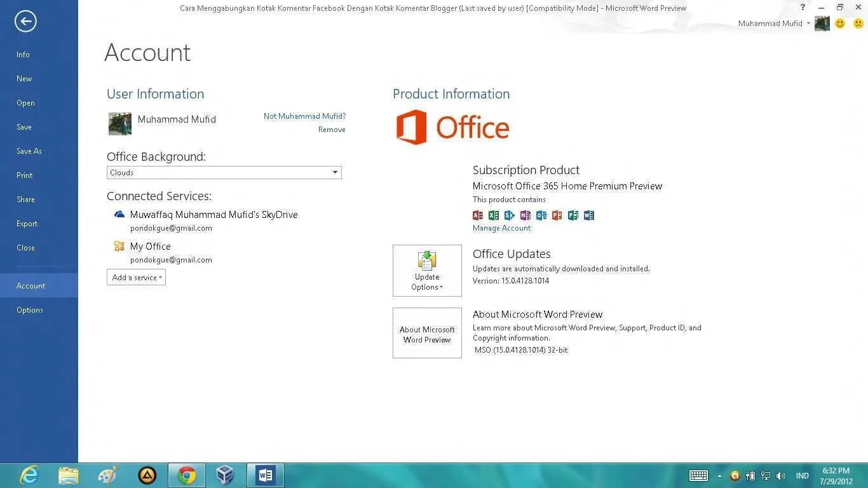Click the user photo under User Information

click(120, 124)
